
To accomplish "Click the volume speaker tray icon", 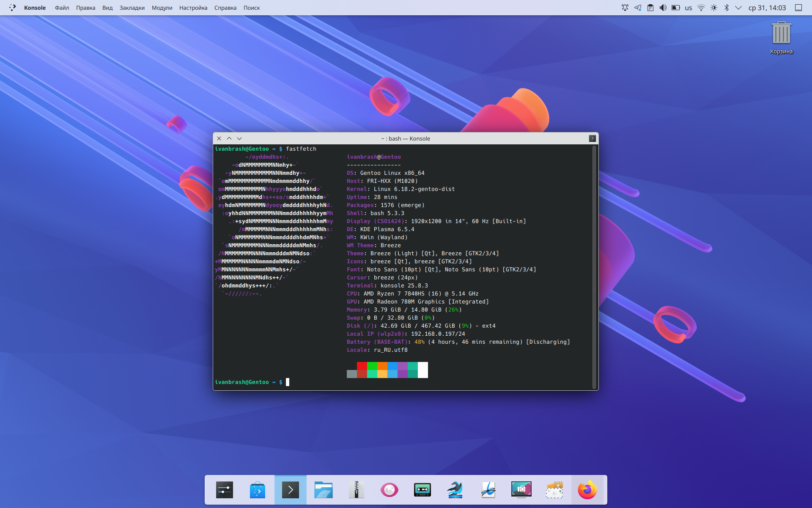I will [x=663, y=8].
